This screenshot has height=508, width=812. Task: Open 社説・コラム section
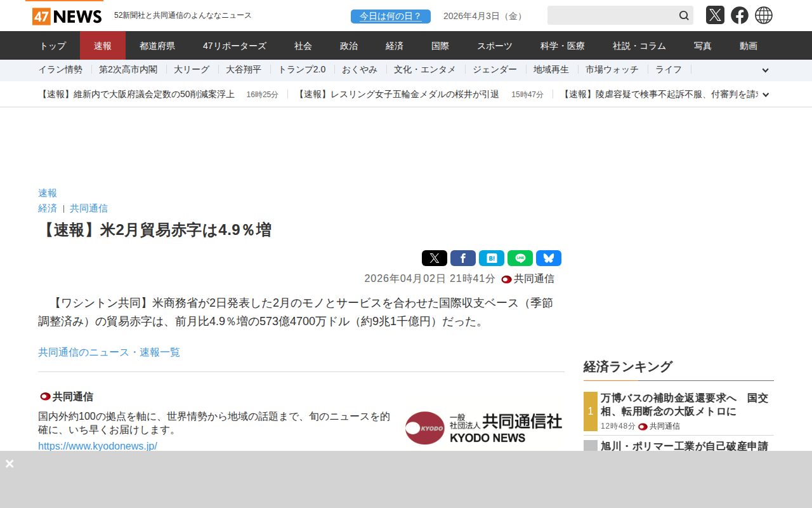click(x=639, y=46)
